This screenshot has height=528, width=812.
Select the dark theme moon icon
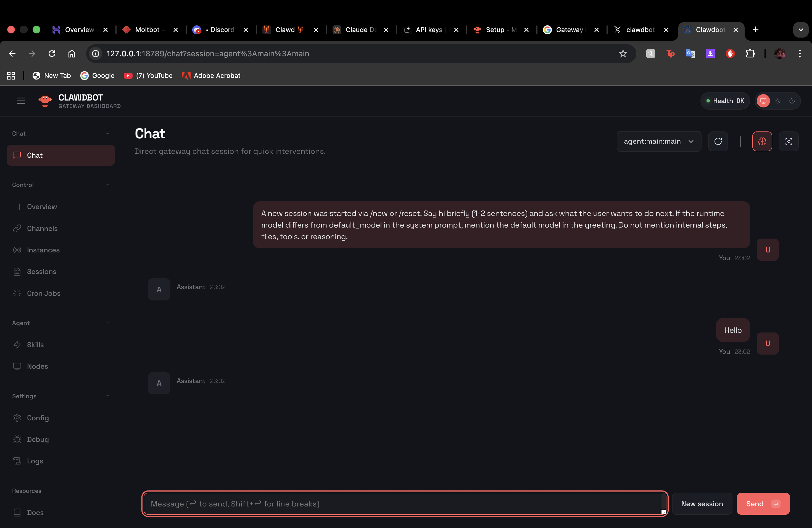(x=792, y=101)
